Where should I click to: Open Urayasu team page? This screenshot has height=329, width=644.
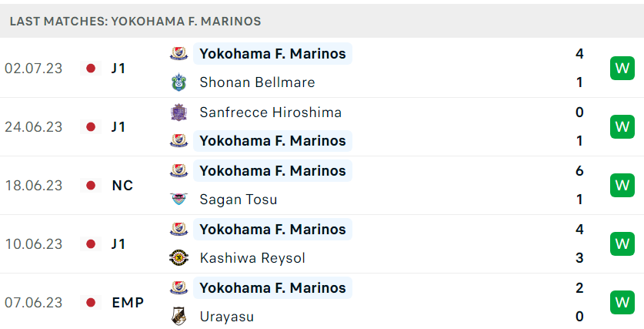(x=227, y=317)
